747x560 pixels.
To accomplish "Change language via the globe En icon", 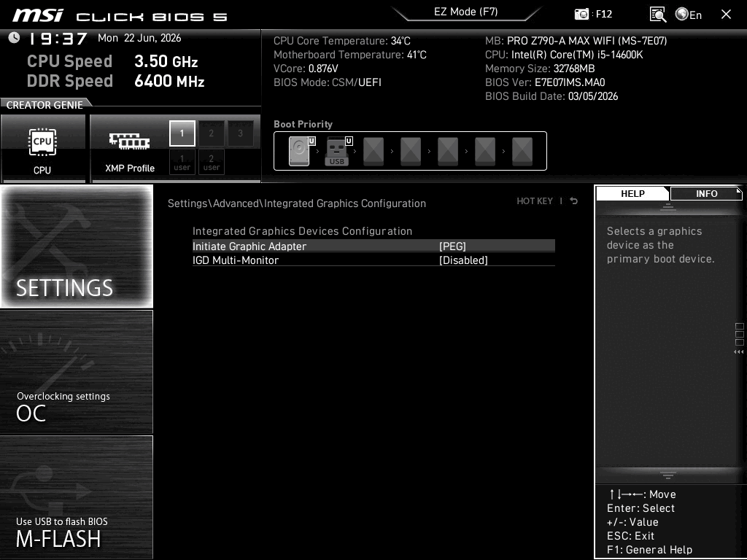I will tap(689, 15).
